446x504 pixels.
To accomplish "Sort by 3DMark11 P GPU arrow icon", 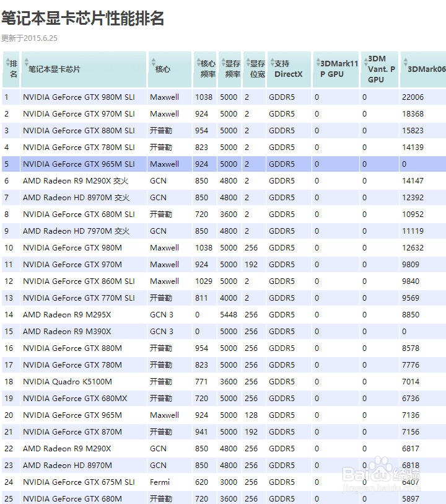I will (x=318, y=62).
